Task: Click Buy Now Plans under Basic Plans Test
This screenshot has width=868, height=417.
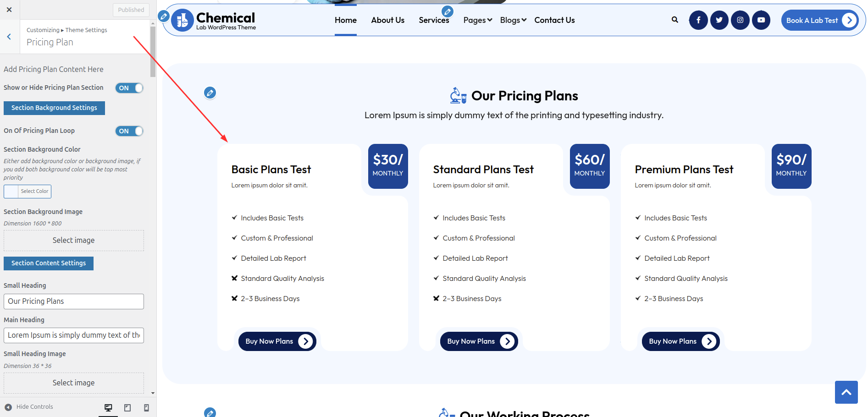Action: pyautogui.click(x=277, y=341)
